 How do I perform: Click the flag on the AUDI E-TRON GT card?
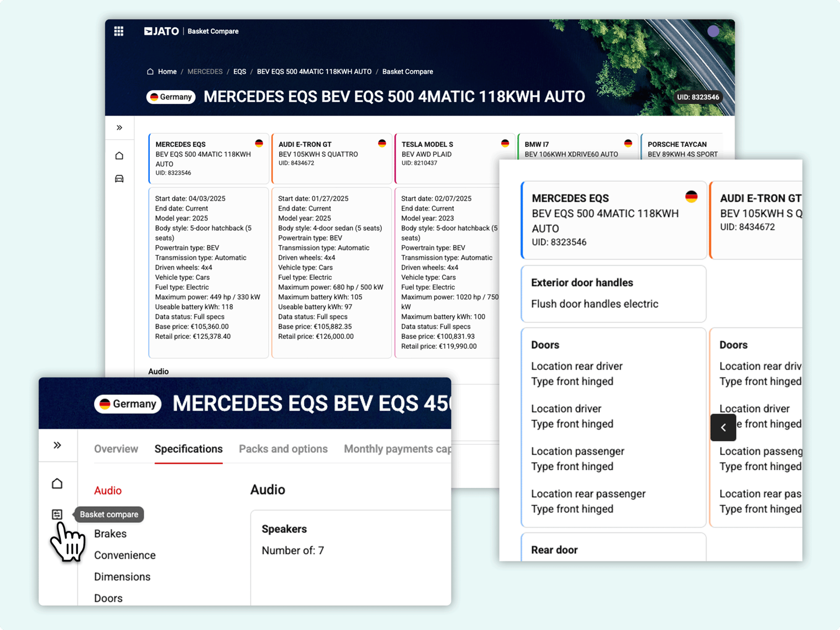click(x=382, y=144)
